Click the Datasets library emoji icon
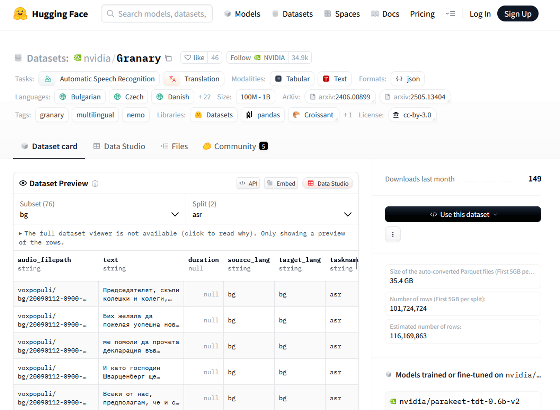This screenshot has width=560, height=410. [x=198, y=115]
